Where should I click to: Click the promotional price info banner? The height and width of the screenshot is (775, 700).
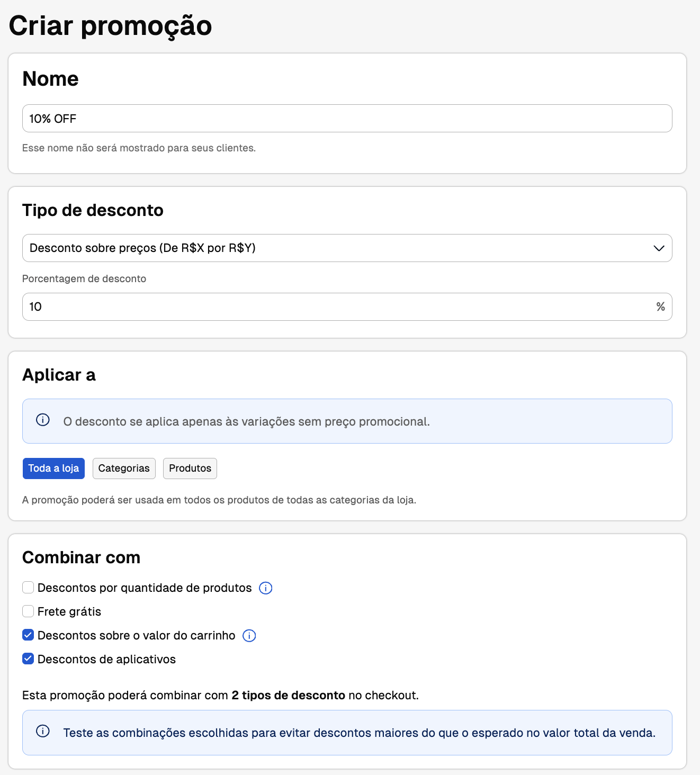coord(347,421)
